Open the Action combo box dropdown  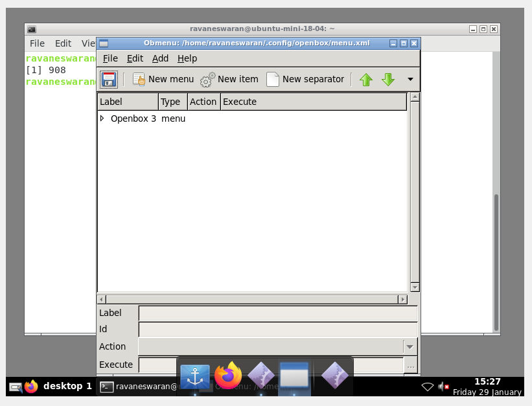pos(410,346)
